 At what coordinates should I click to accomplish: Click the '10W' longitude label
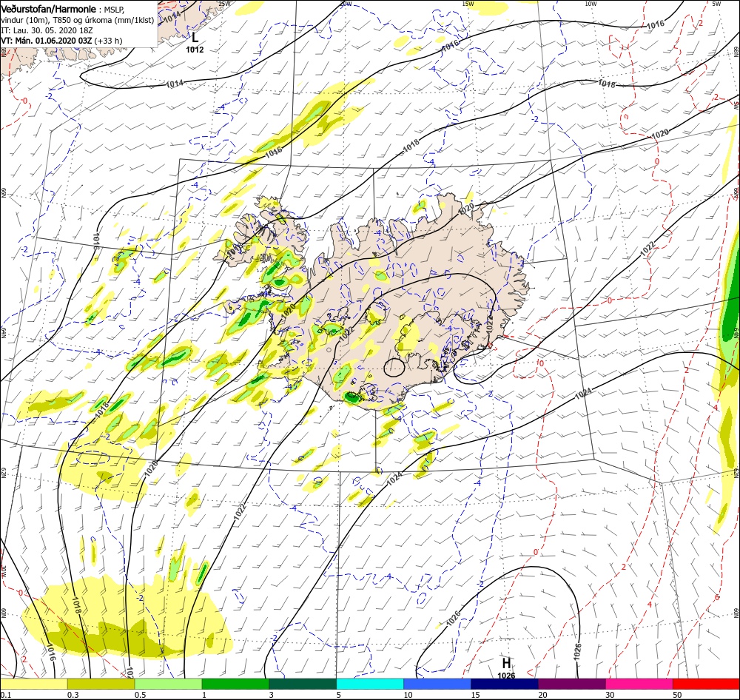coord(591,3)
